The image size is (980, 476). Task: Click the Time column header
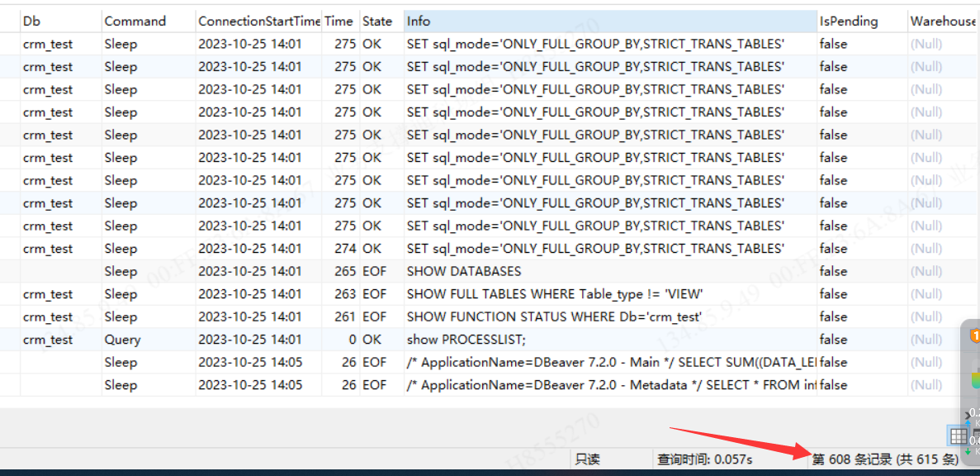click(339, 21)
